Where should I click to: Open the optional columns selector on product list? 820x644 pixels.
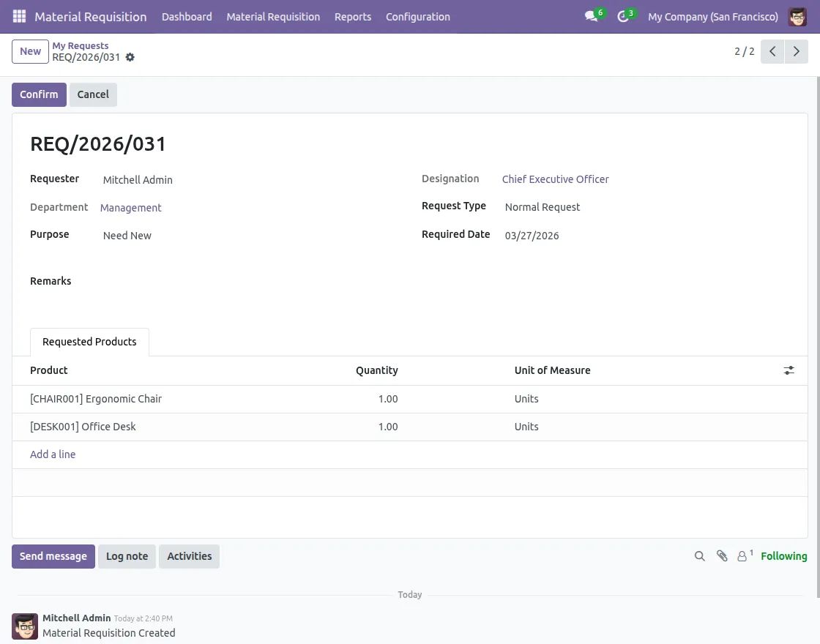(x=789, y=370)
